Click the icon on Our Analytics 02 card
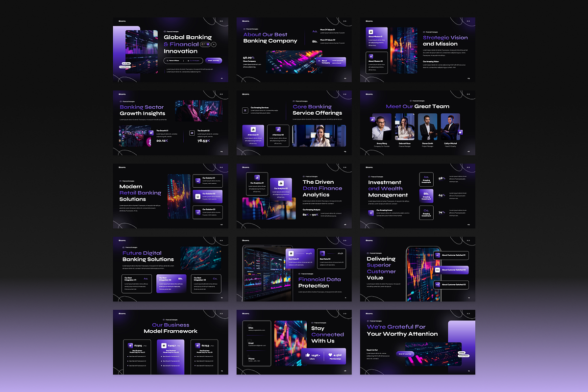 point(281,183)
